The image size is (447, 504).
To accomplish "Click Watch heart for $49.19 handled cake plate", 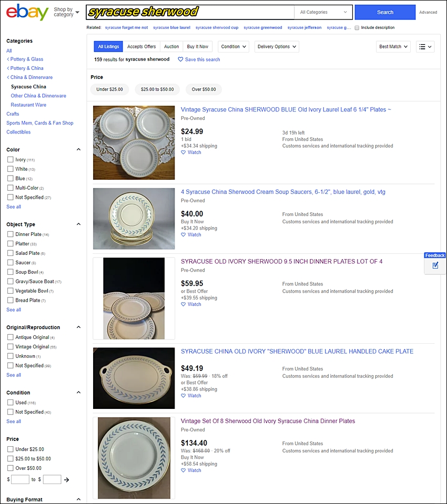I will (x=184, y=396).
